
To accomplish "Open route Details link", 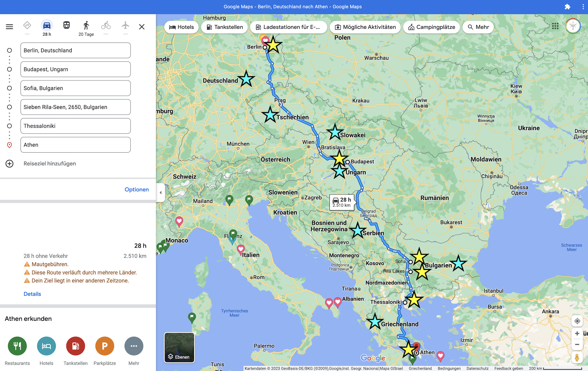I will pos(32,294).
